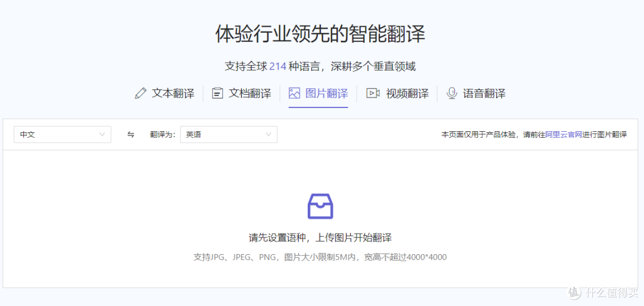Click the video camera icon for video translation

(373, 93)
